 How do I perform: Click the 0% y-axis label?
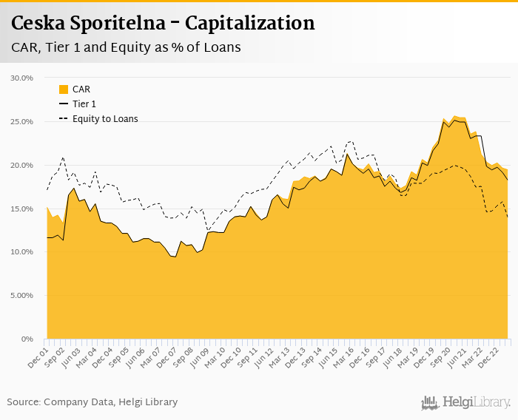27,339
